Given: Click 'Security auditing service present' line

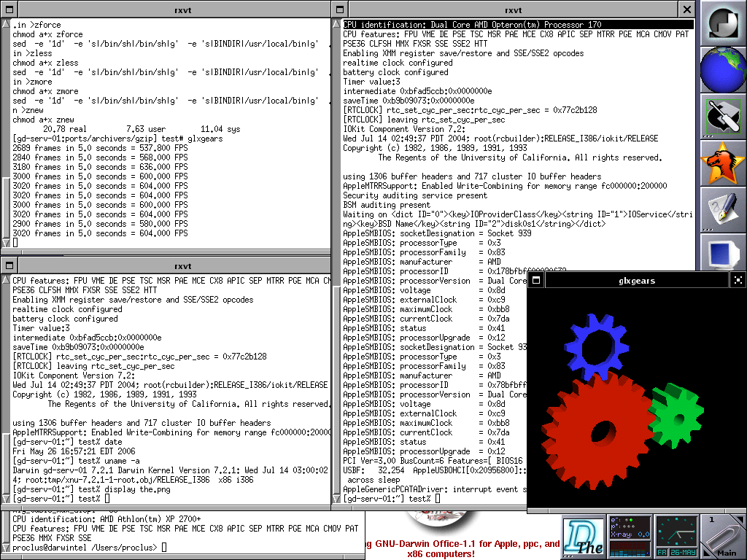Looking at the screenshot, I should pyautogui.click(x=415, y=195).
